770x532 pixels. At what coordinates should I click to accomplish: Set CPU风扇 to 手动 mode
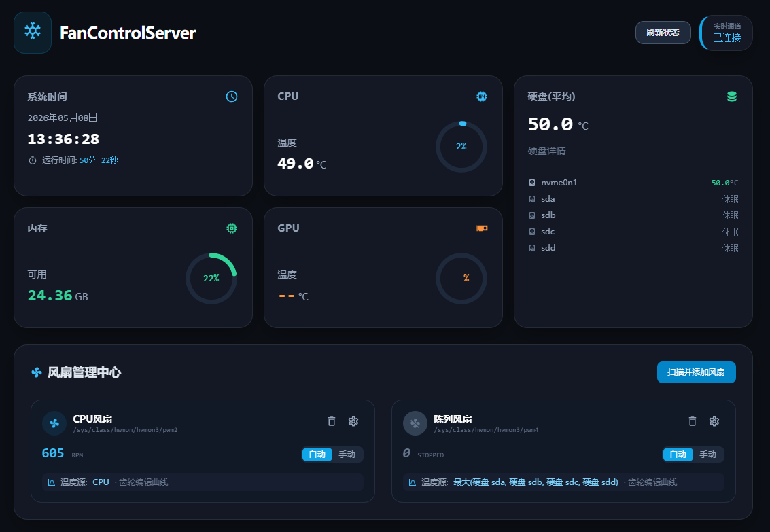point(347,455)
